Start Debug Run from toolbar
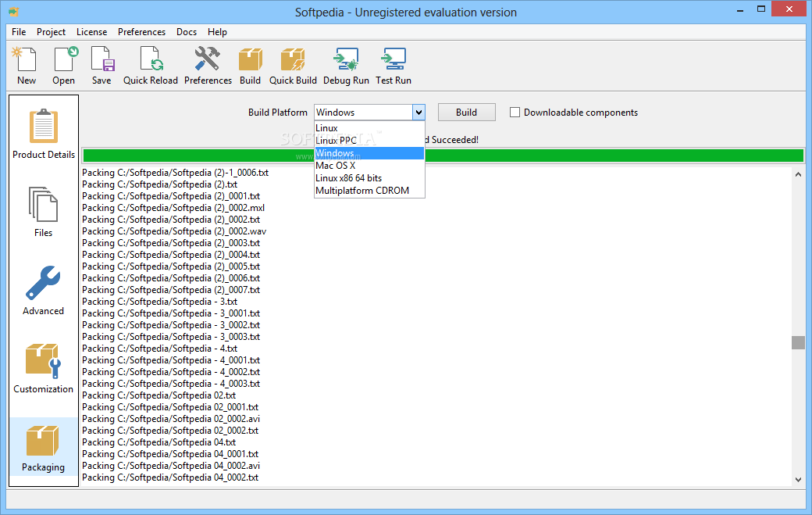 [x=346, y=66]
